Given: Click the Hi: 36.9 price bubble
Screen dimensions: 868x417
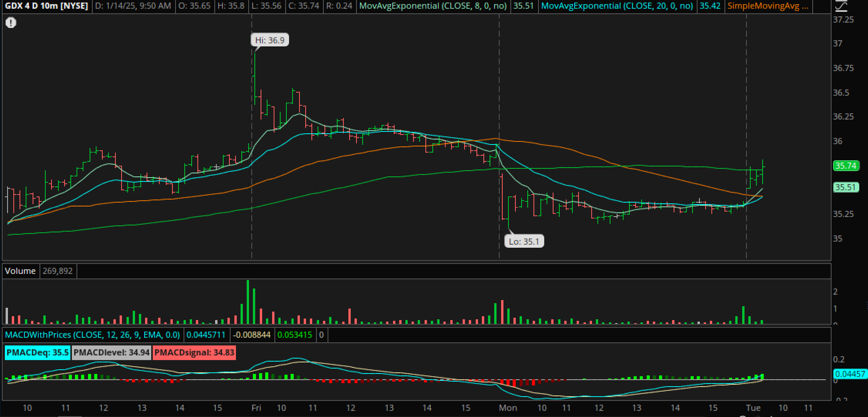Looking at the screenshot, I should (x=270, y=40).
